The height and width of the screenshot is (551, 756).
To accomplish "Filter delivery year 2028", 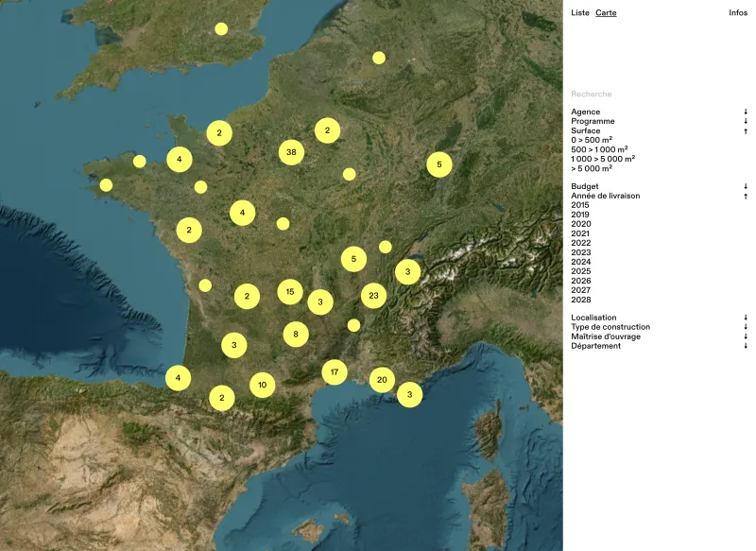I will point(580,300).
